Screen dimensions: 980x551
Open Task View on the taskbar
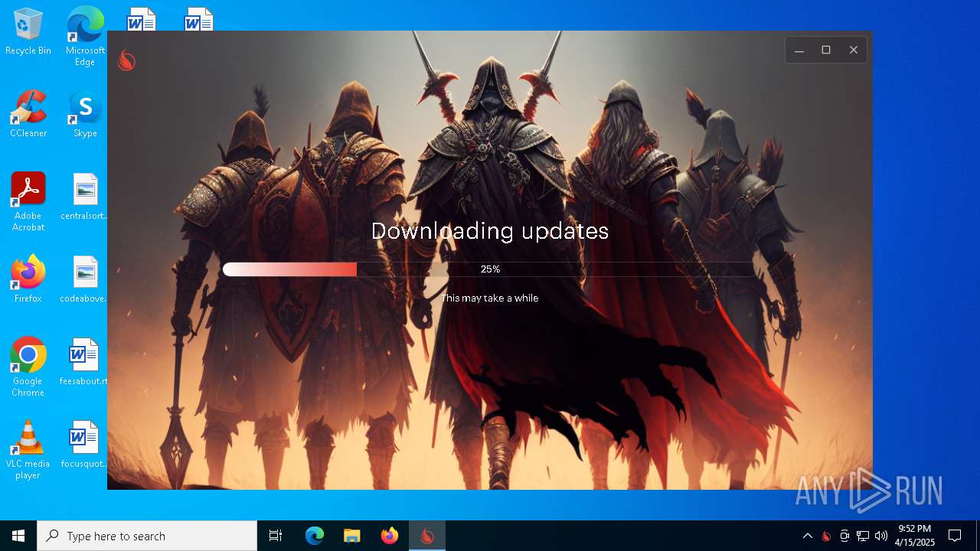tap(276, 536)
